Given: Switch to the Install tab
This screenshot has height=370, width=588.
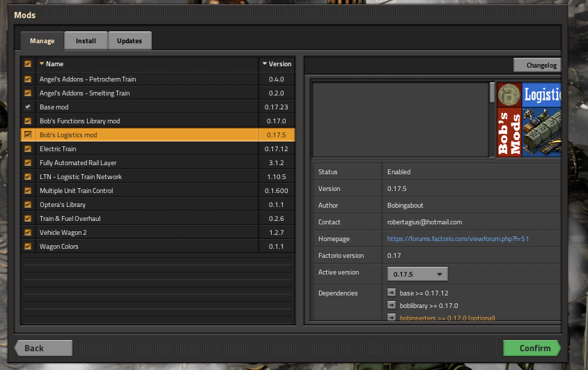Looking at the screenshot, I should click(x=86, y=41).
